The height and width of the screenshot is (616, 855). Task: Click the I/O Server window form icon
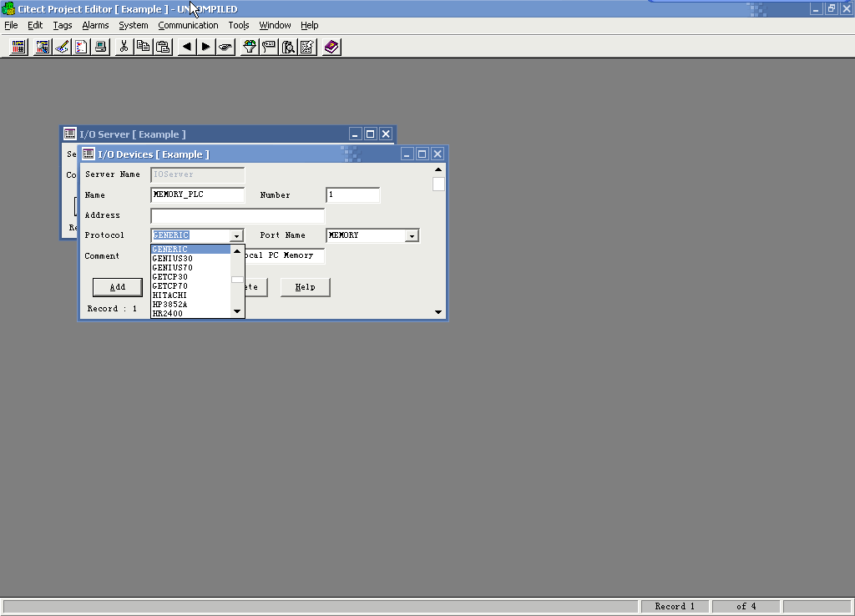[x=70, y=134]
